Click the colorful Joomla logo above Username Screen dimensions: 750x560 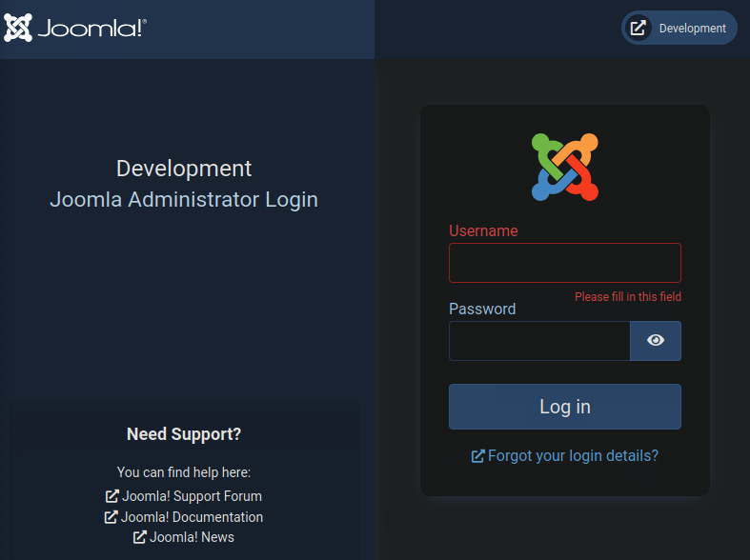[565, 167]
